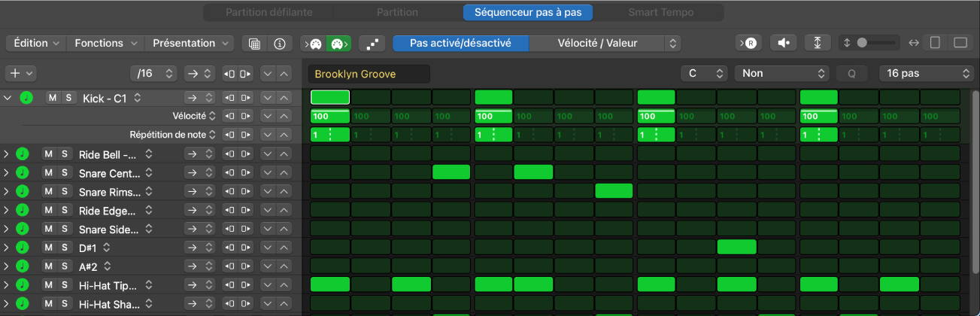Select the wide step width icon
The width and height of the screenshot is (980, 316).
click(x=960, y=43)
